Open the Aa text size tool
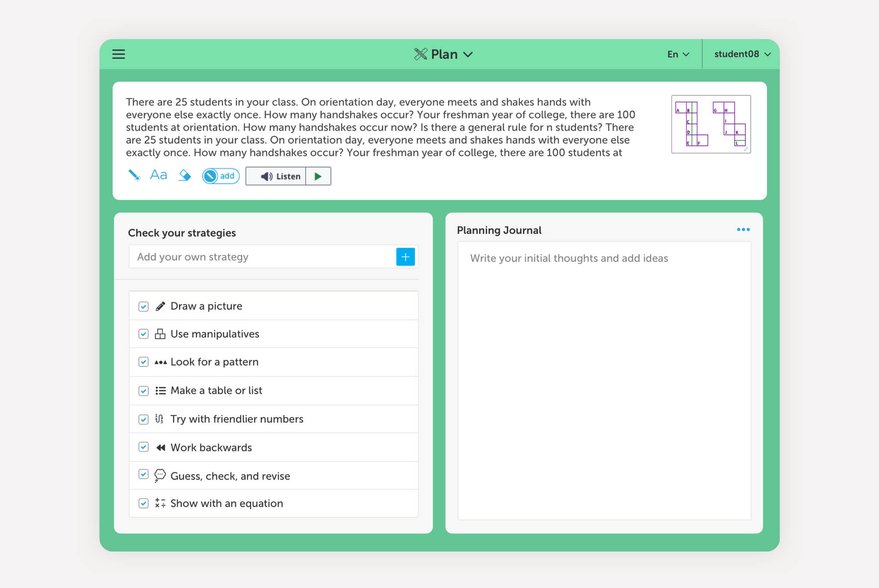 coord(158,175)
